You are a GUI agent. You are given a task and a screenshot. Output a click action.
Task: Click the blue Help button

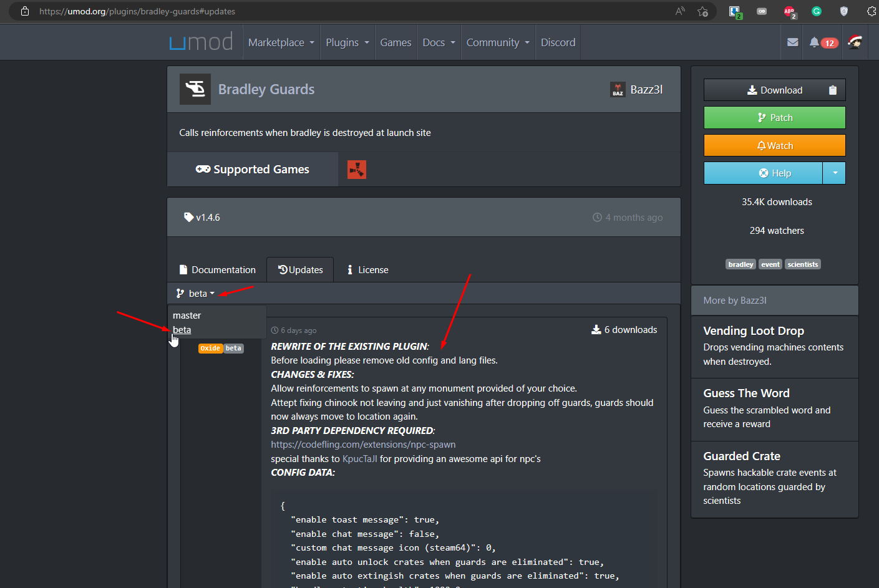(x=763, y=173)
